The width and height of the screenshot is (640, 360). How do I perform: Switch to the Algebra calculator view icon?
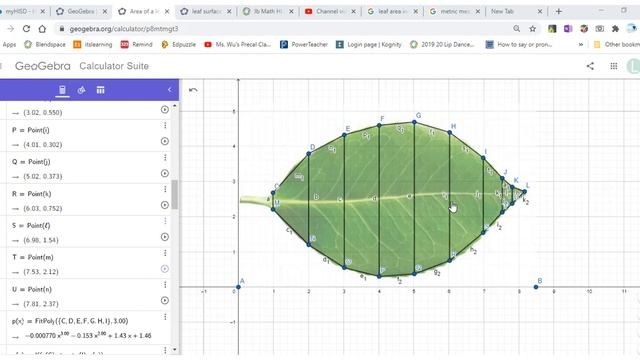[x=62, y=90]
